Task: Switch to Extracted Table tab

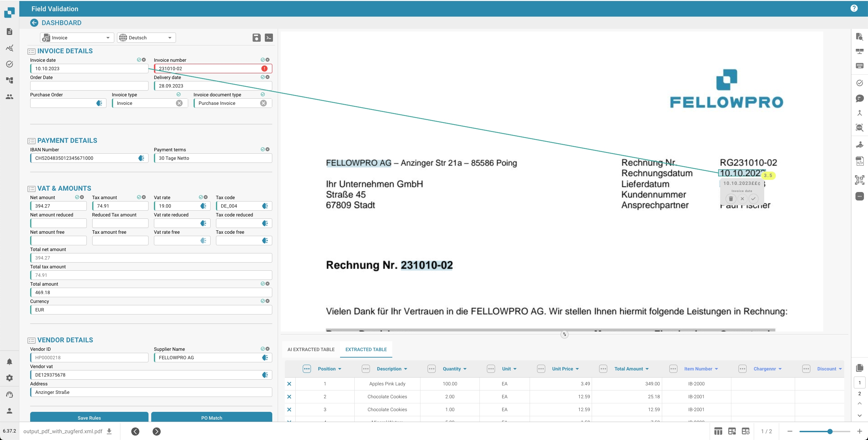Action: [x=366, y=349]
